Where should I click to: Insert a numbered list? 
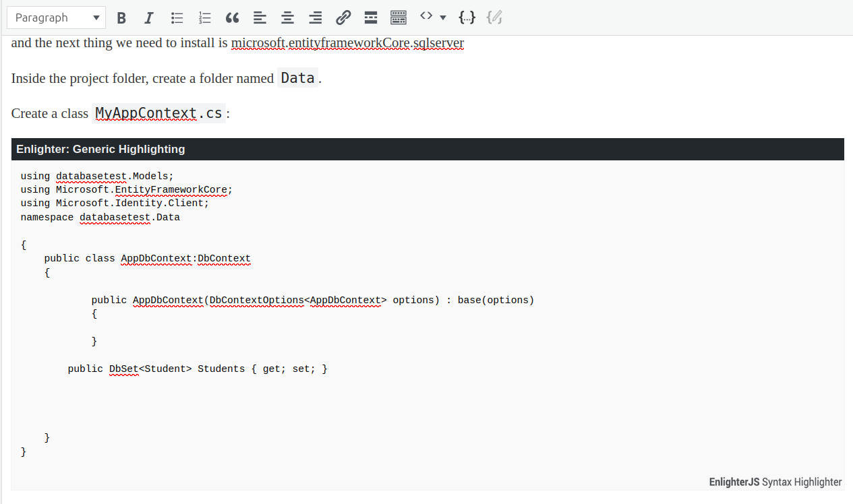point(205,18)
